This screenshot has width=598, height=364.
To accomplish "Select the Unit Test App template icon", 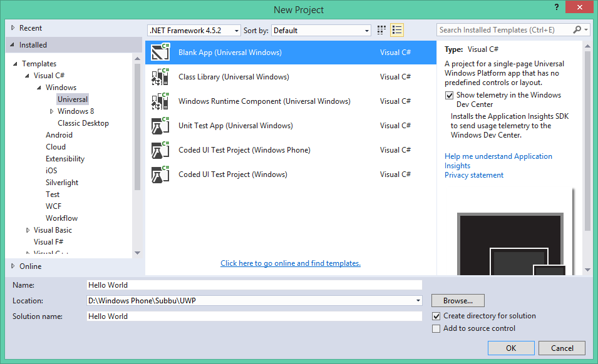I will (160, 125).
